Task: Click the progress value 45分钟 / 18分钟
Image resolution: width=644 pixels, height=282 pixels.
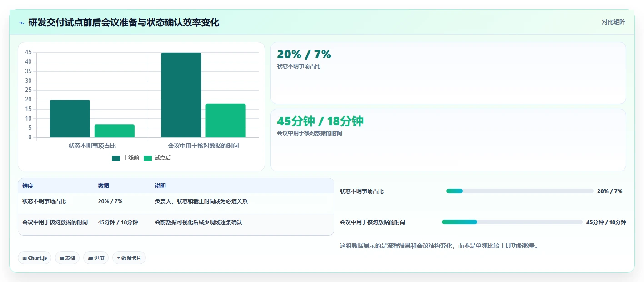Action: point(606,222)
